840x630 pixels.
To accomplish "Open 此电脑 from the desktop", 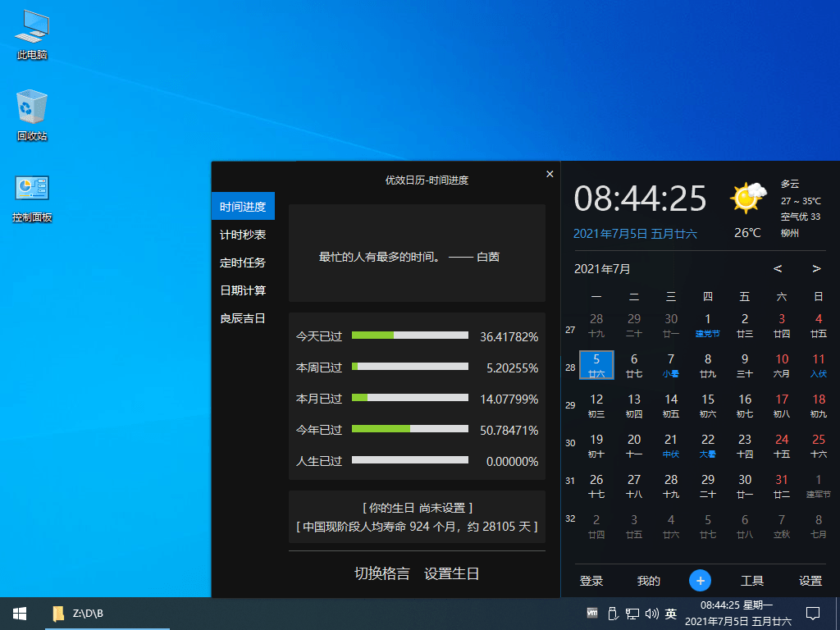I will tap(30, 33).
